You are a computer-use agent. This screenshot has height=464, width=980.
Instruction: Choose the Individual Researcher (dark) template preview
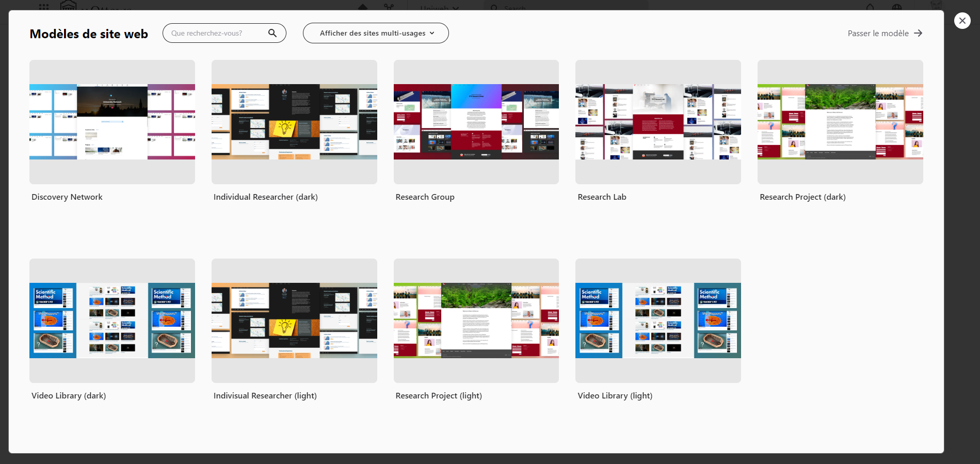tap(294, 122)
